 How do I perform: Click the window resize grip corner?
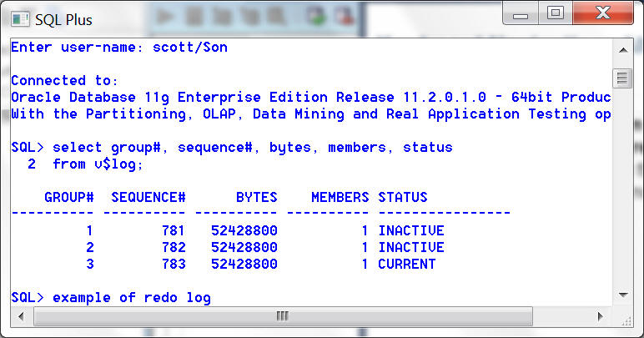click(x=626, y=320)
